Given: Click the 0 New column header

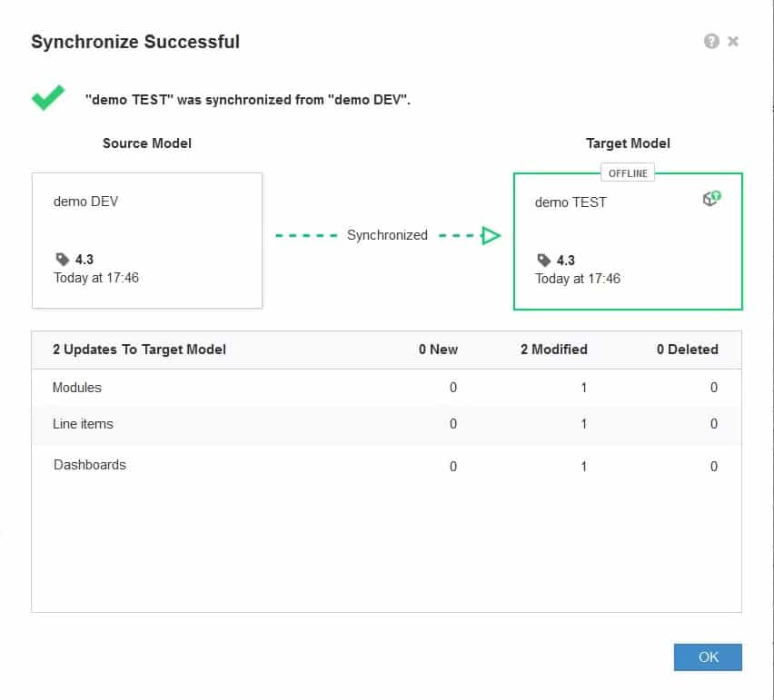Looking at the screenshot, I should (x=438, y=350).
